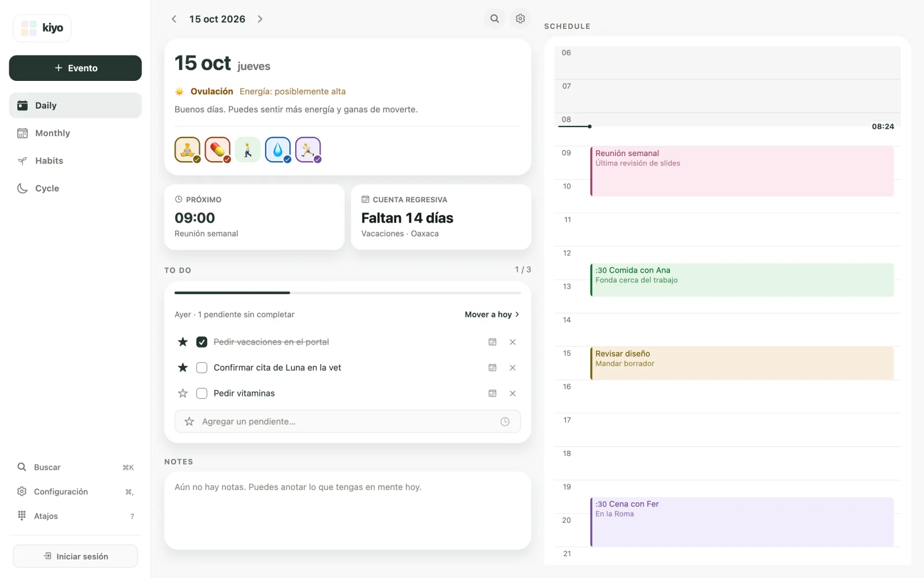Star the 'Pedir vitaminas' task
924x578 pixels.
click(x=183, y=393)
